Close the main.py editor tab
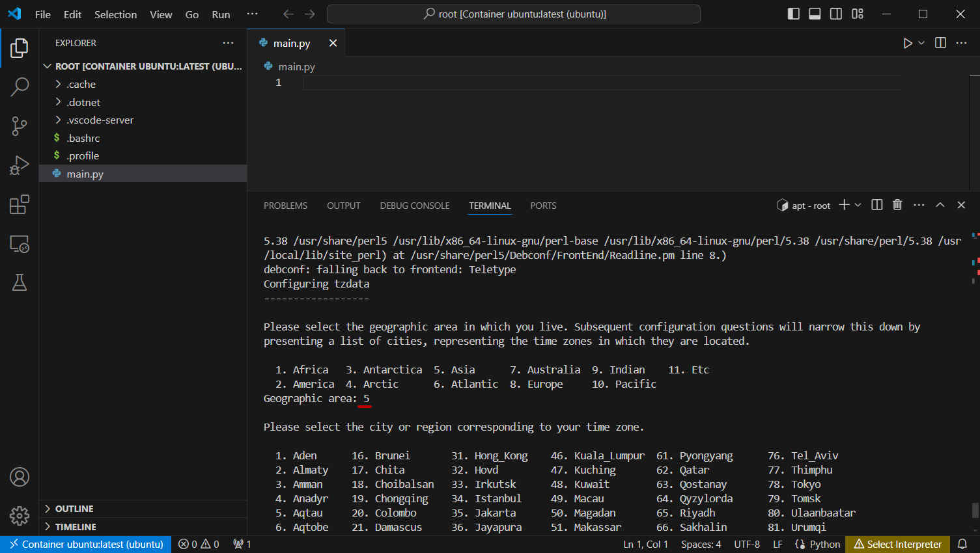This screenshot has height=553, width=980. click(x=333, y=43)
